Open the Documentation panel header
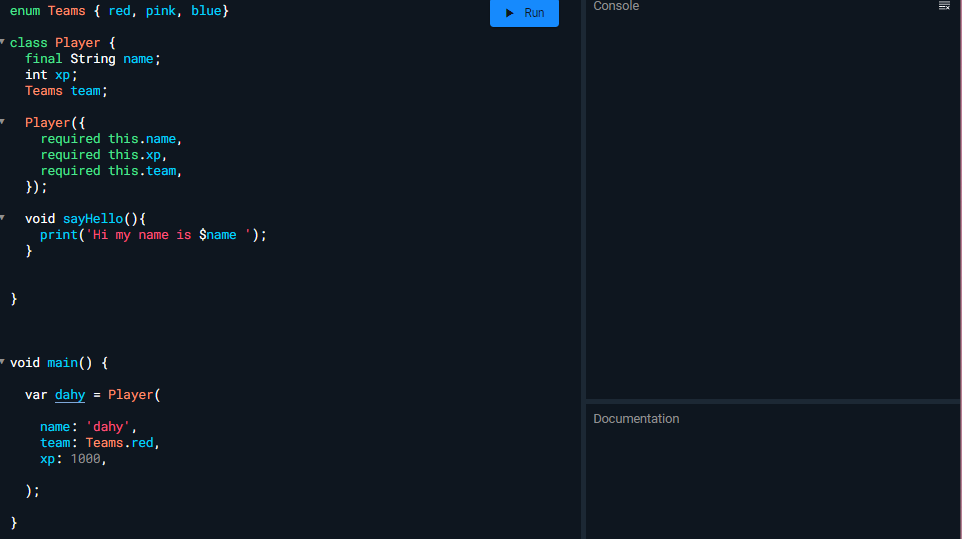This screenshot has height=539, width=962. [x=636, y=419]
